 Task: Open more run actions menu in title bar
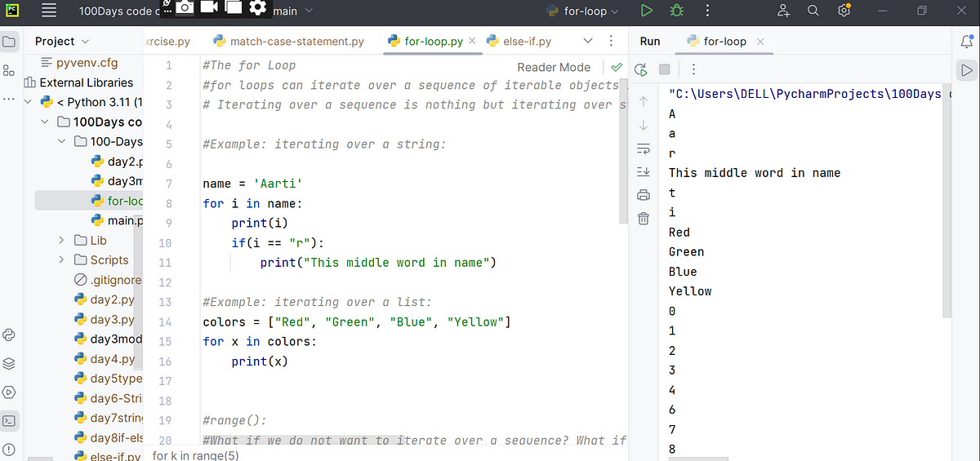point(706,11)
